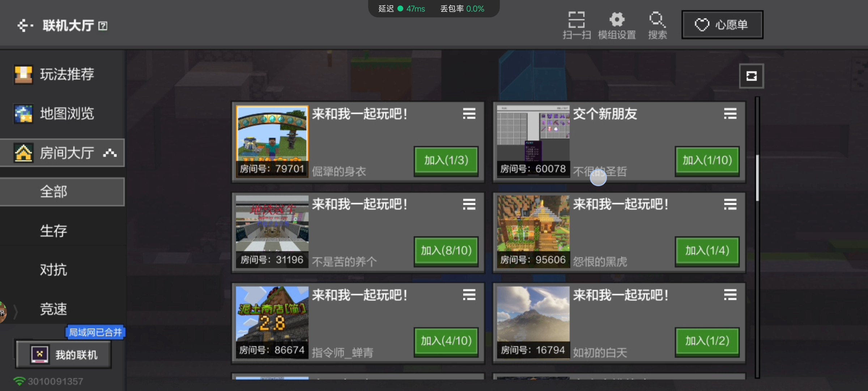The height and width of the screenshot is (391, 868).
Task: Expand options for room 60078
Action: click(730, 114)
